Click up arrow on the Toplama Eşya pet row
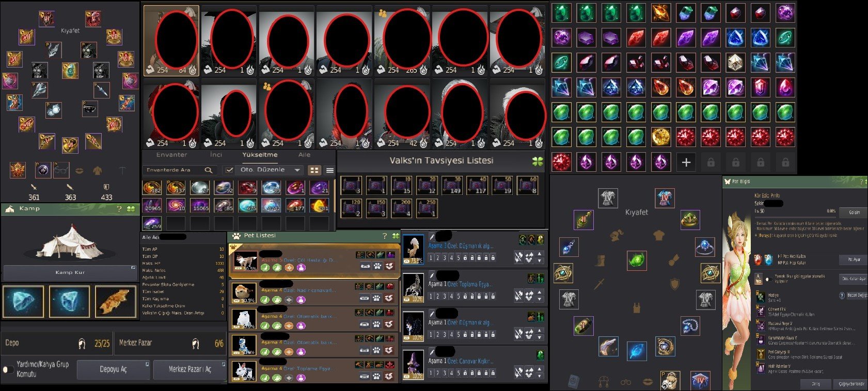Screen dimensions: 868x391 (540, 292)
